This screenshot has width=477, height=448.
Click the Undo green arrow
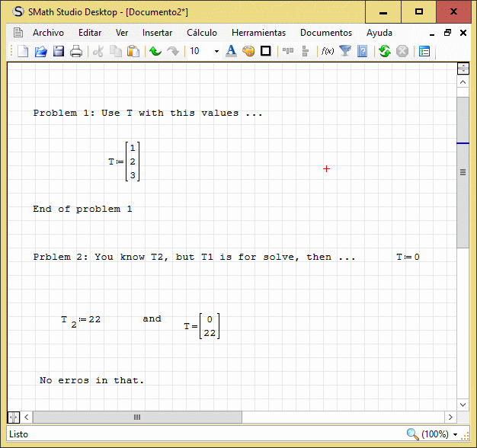155,51
